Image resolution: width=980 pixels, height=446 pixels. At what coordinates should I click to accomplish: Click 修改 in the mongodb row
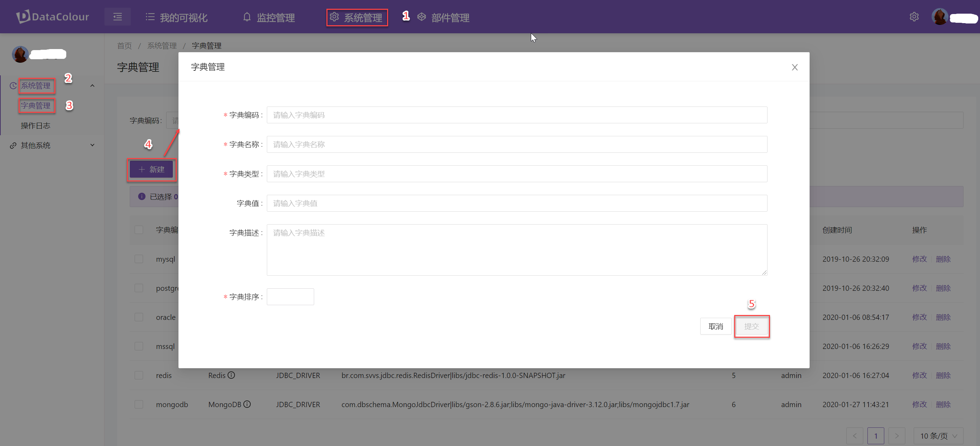point(919,404)
